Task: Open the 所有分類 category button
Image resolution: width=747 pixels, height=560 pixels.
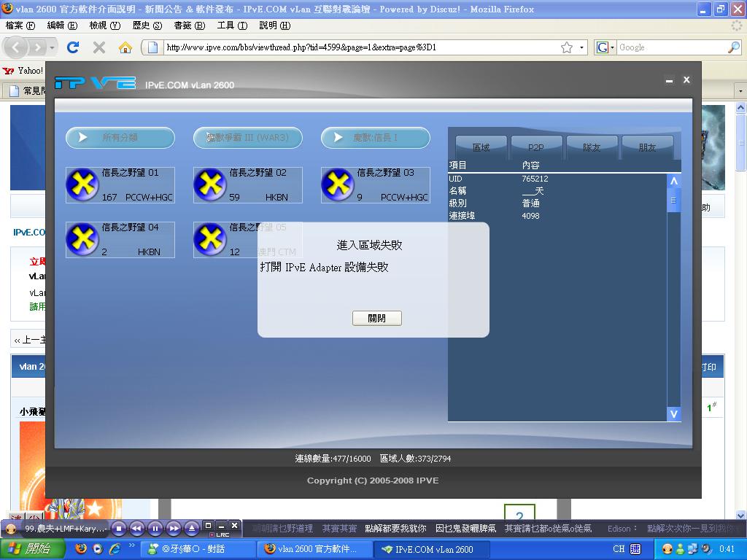Action: pyautogui.click(x=120, y=138)
